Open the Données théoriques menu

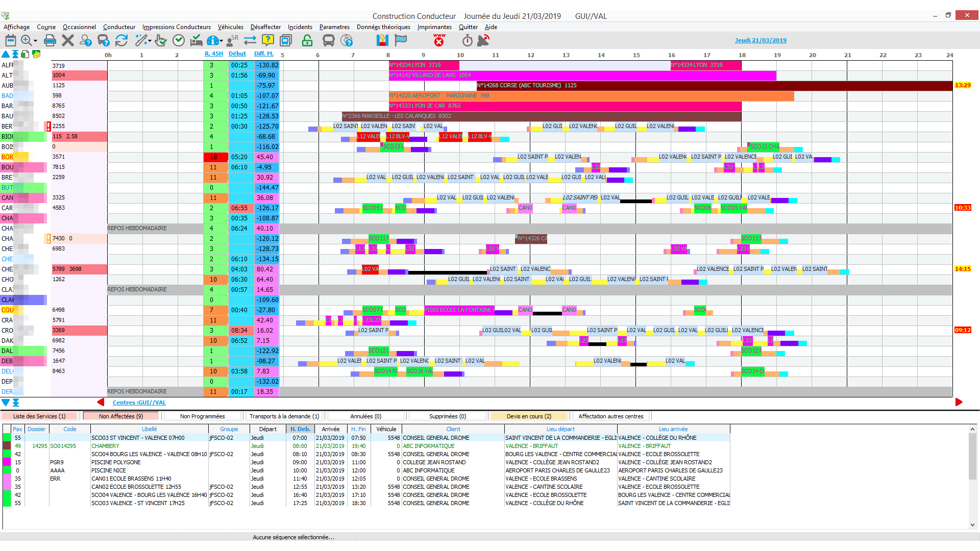point(383,27)
